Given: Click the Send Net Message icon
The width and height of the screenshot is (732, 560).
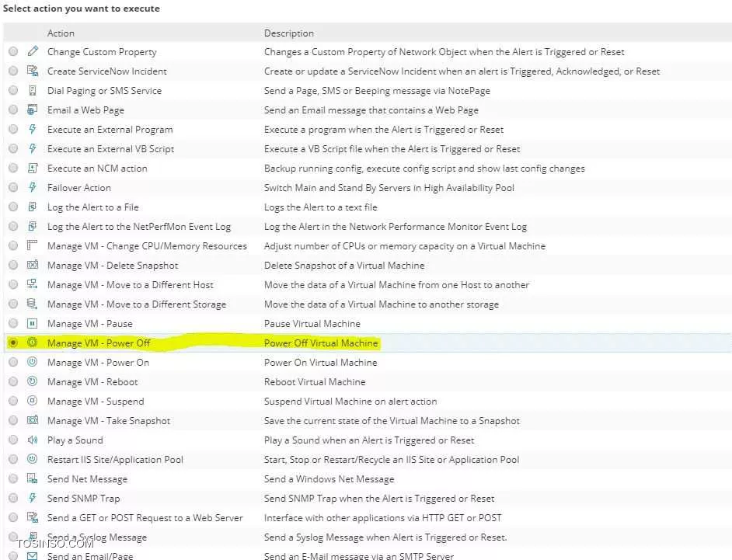Looking at the screenshot, I should (x=32, y=478).
